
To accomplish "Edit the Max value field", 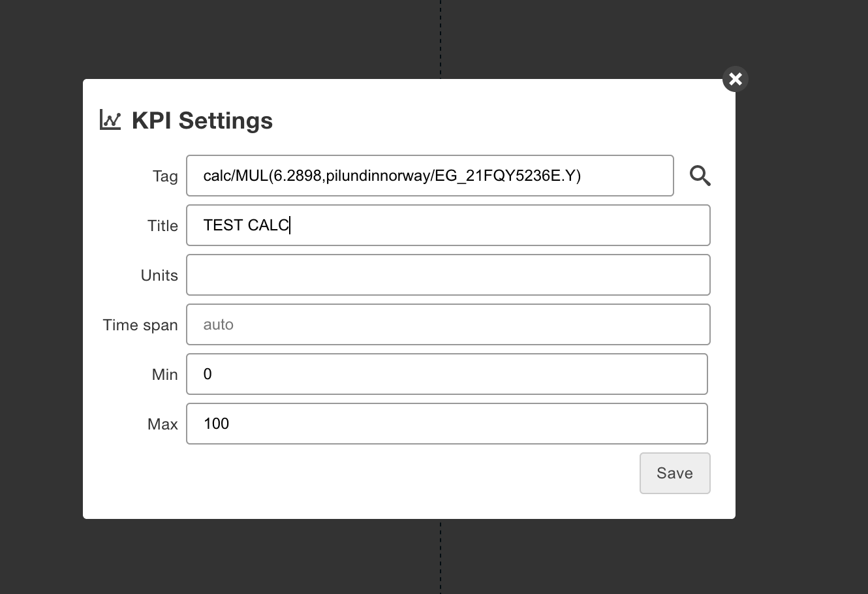I will [x=447, y=424].
